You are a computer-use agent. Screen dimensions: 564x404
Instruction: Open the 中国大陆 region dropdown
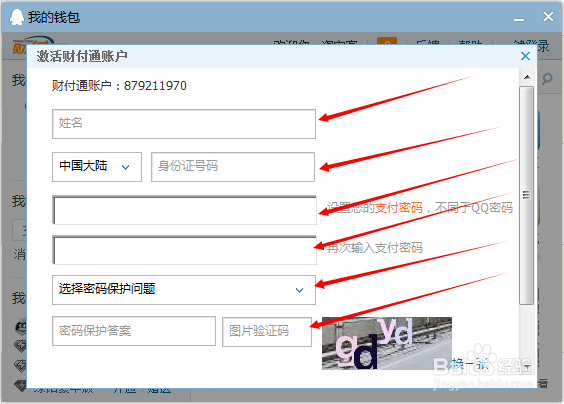[x=97, y=167]
